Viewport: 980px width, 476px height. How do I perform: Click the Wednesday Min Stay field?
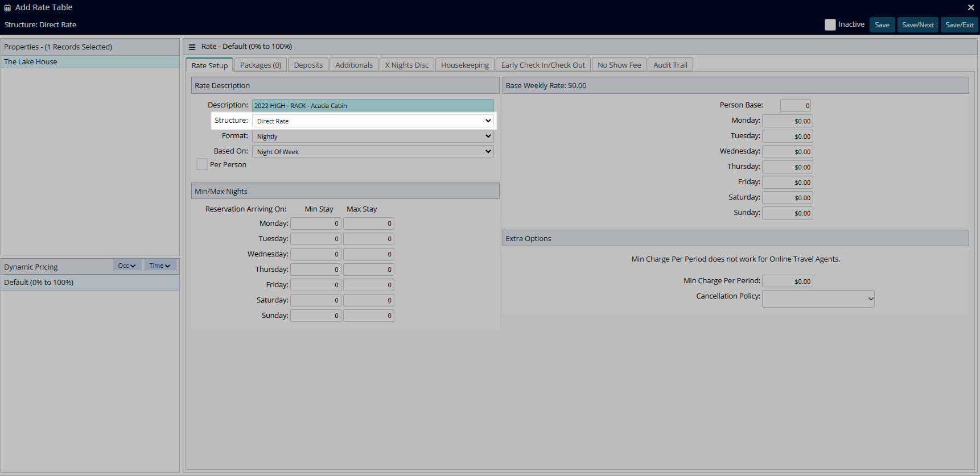(316, 254)
